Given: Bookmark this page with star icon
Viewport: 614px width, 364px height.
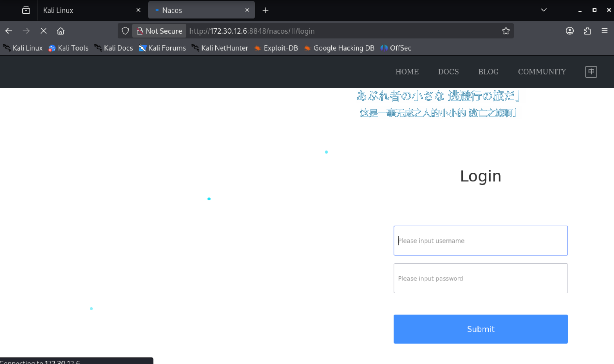Looking at the screenshot, I should (x=506, y=31).
